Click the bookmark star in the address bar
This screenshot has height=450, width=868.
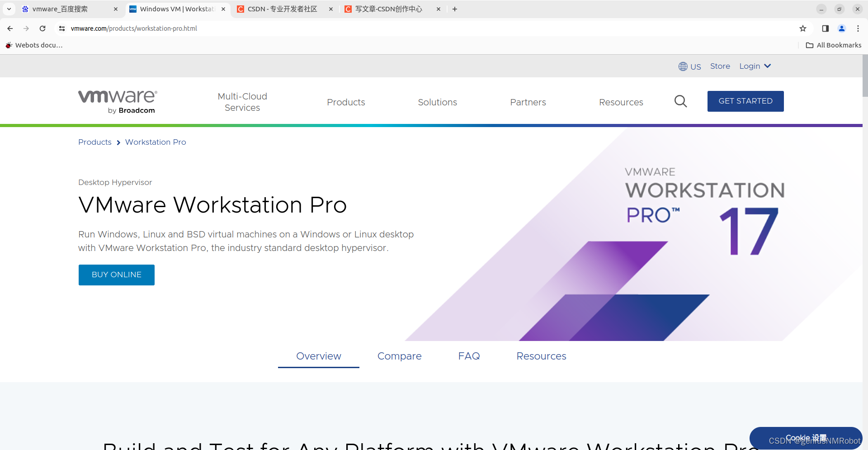coord(803,28)
